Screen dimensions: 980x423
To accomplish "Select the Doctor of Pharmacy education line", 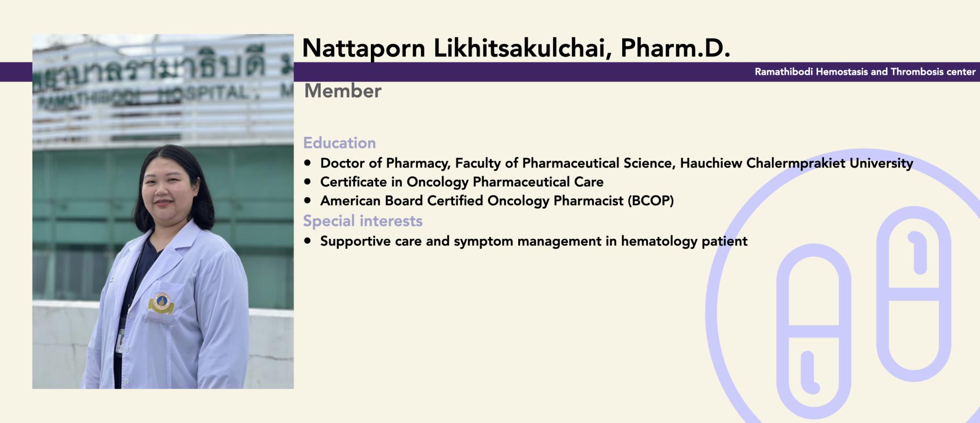I will tap(616, 163).
